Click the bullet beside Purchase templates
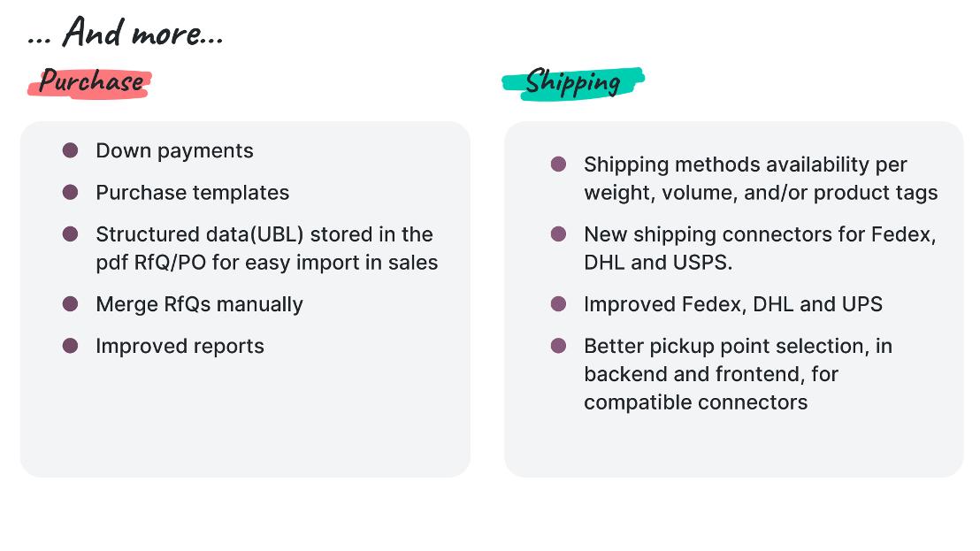The width and height of the screenshot is (980, 551). (70, 192)
